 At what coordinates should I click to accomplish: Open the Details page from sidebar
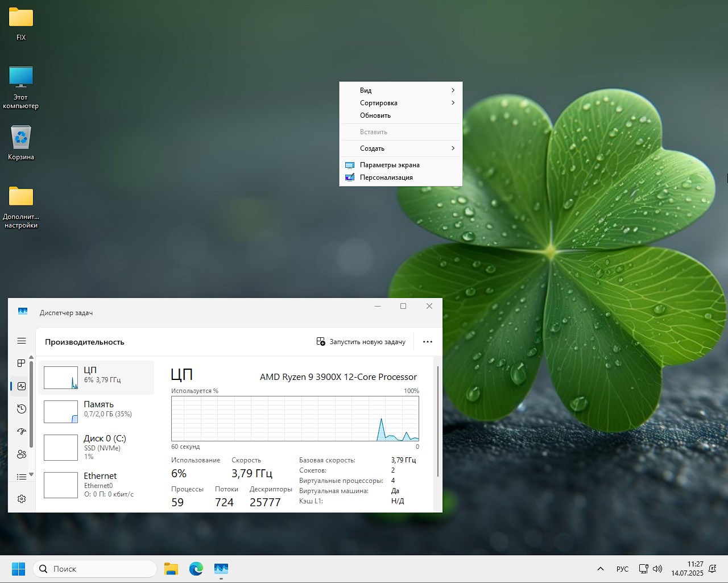coord(22,477)
